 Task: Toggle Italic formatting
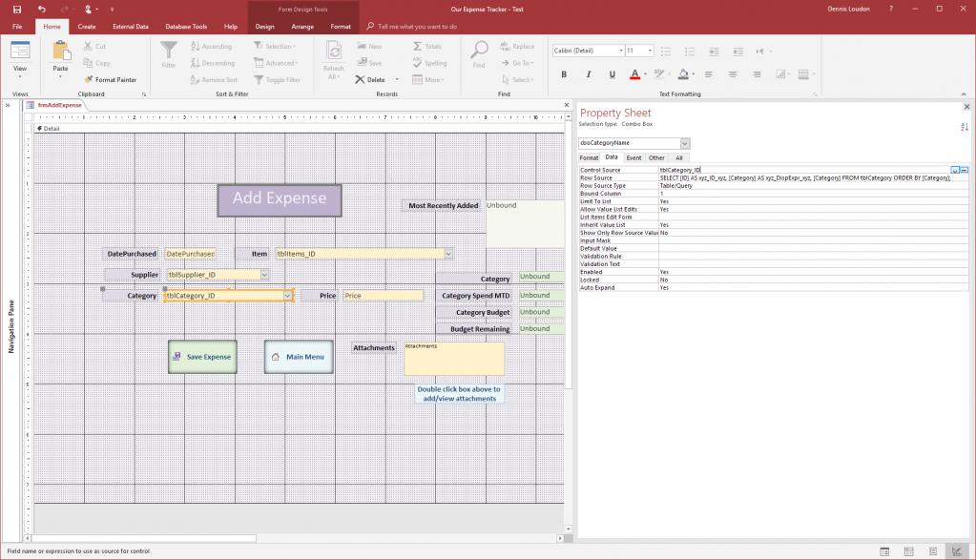tap(589, 74)
